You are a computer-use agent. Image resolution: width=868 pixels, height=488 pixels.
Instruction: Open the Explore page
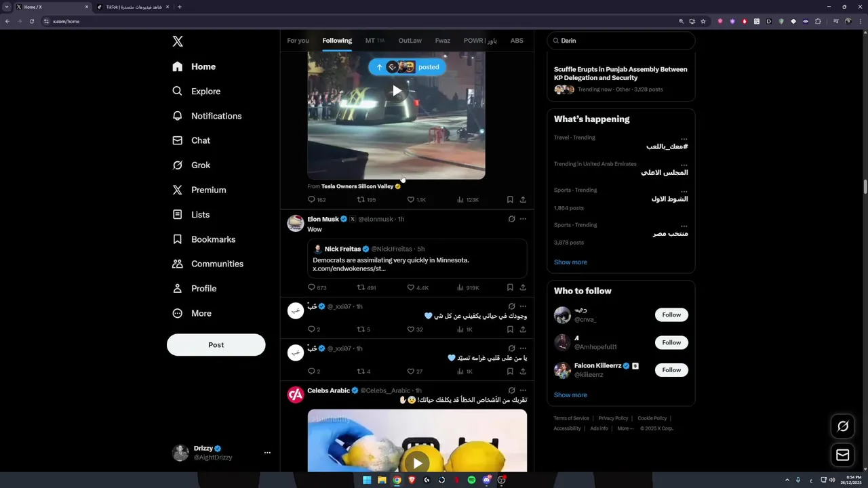tap(196, 91)
